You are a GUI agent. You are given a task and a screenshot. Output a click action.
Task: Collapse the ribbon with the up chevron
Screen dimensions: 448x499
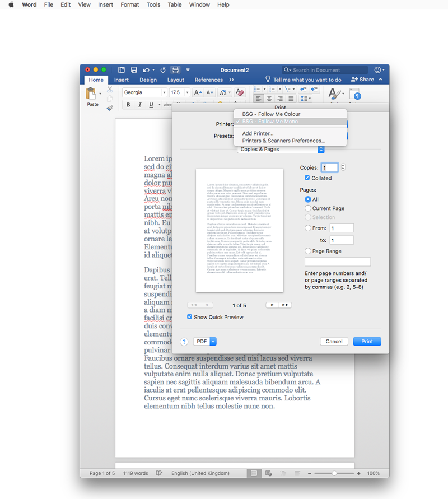tap(381, 80)
